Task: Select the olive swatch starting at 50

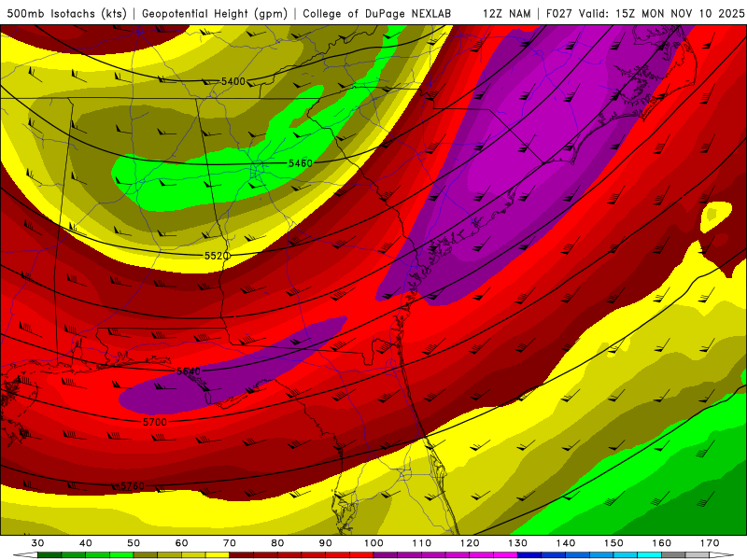Action: [x=146, y=554]
